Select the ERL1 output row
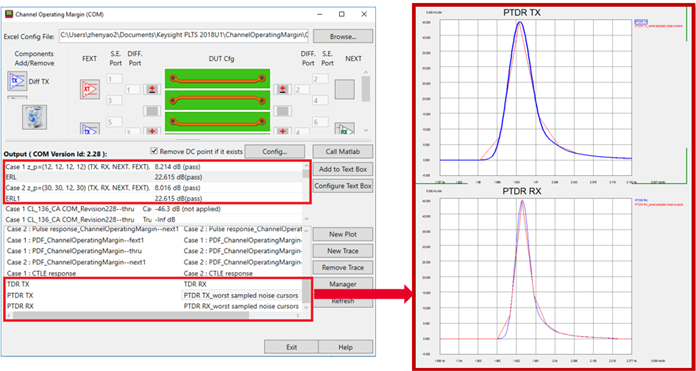This screenshot has height=371, width=696. pos(153,198)
